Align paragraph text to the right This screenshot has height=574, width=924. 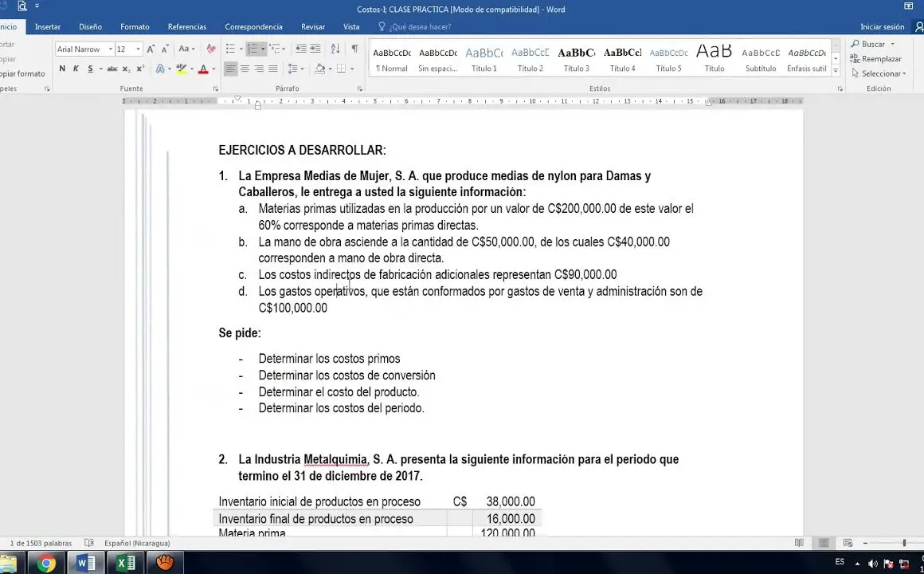[x=259, y=69]
